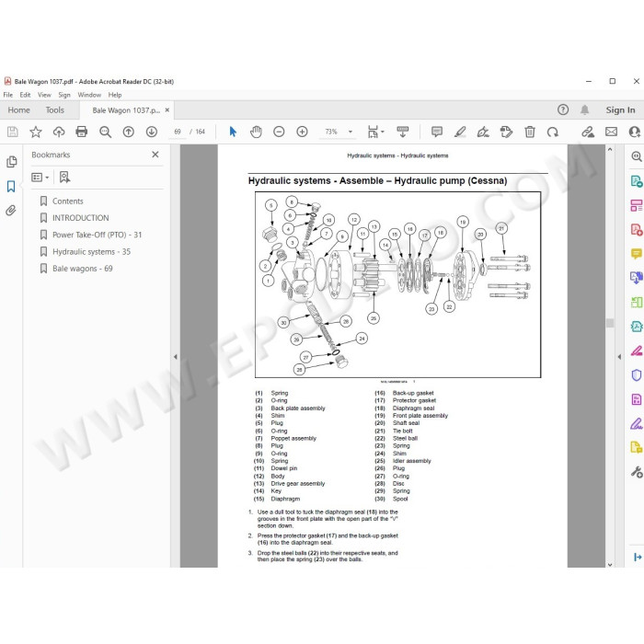This screenshot has height=644, width=644.
Task: Open search tools magnifier in right pane
Action: coord(637,156)
